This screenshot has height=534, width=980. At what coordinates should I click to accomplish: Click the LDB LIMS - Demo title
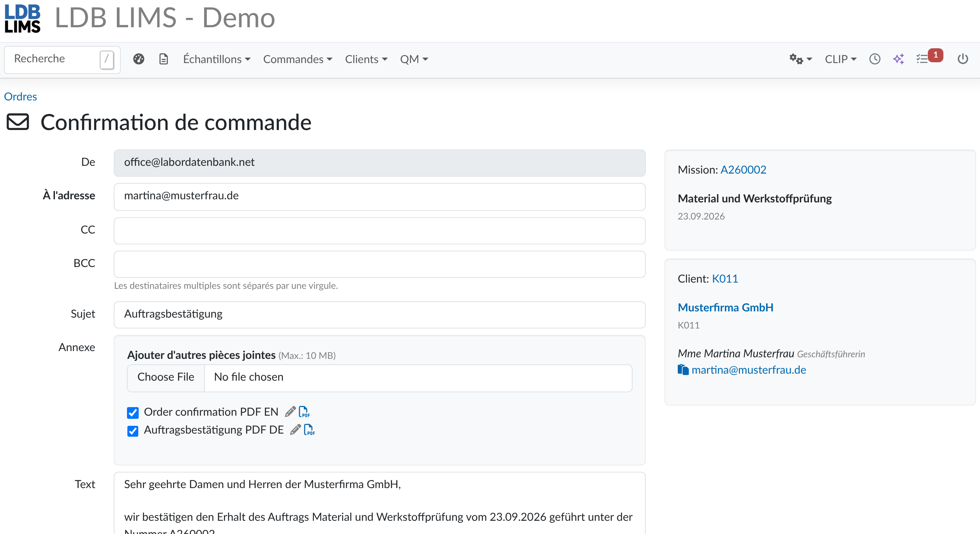(x=165, y=18)
